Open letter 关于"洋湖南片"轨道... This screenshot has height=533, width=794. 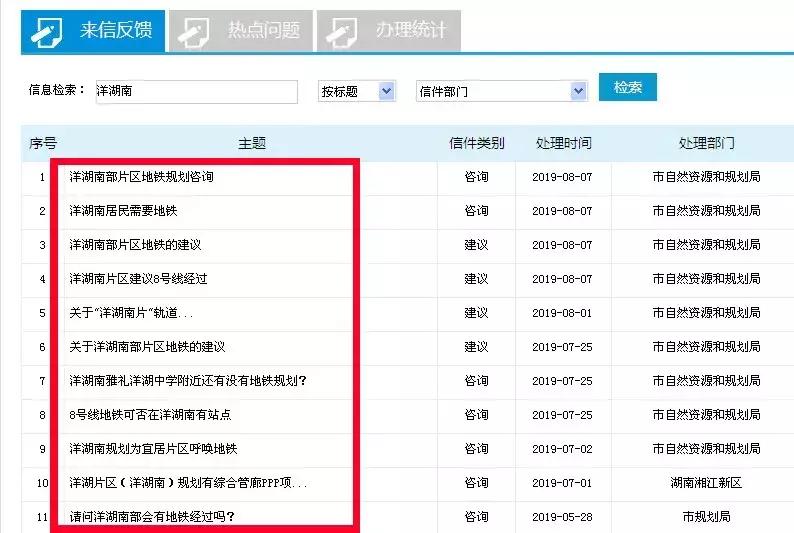[x=131, y=313]
